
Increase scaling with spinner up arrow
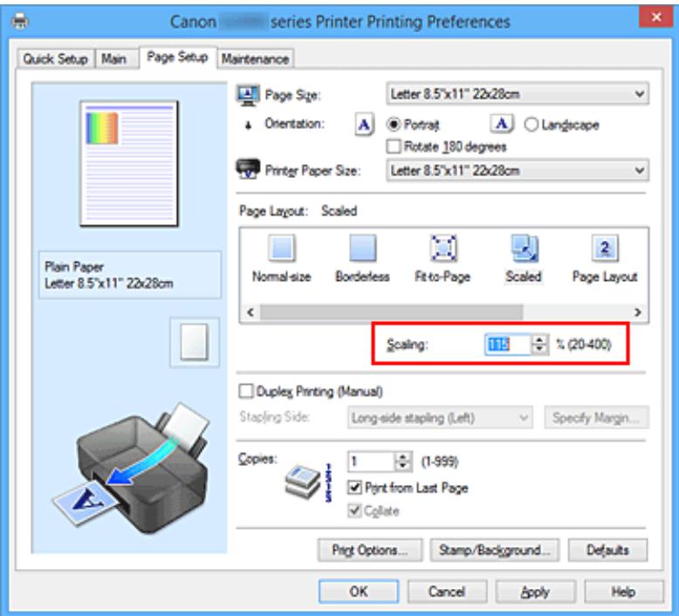pyautogui.click(x=539, y=339)
